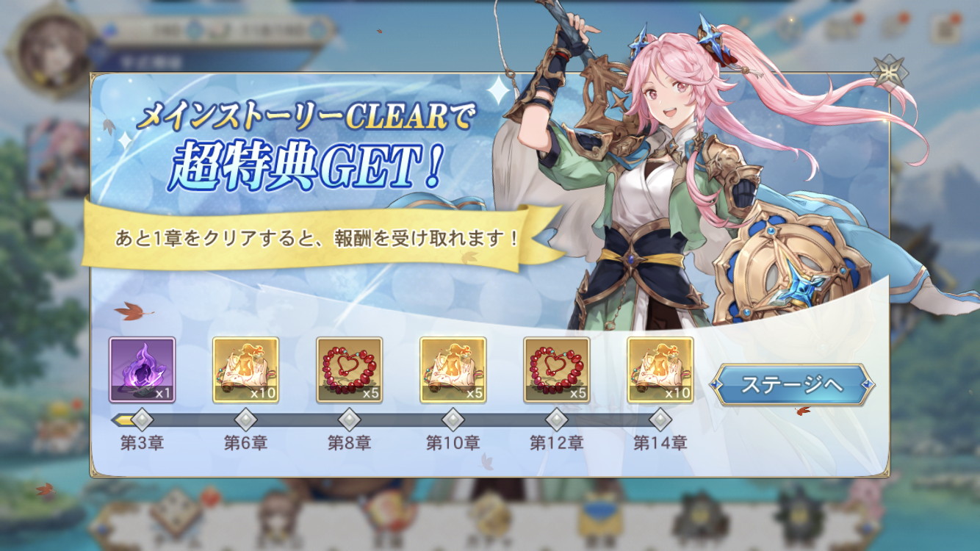Select the red bead heart reward for 第12章
The height and width of the screenshot is (551, 980).
(557, 370)
